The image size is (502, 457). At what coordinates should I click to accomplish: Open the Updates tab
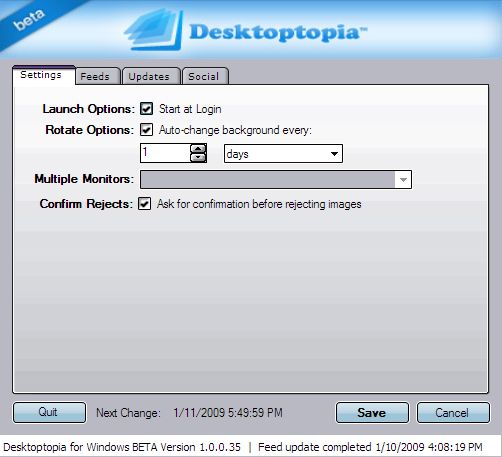tap(149, 76)
